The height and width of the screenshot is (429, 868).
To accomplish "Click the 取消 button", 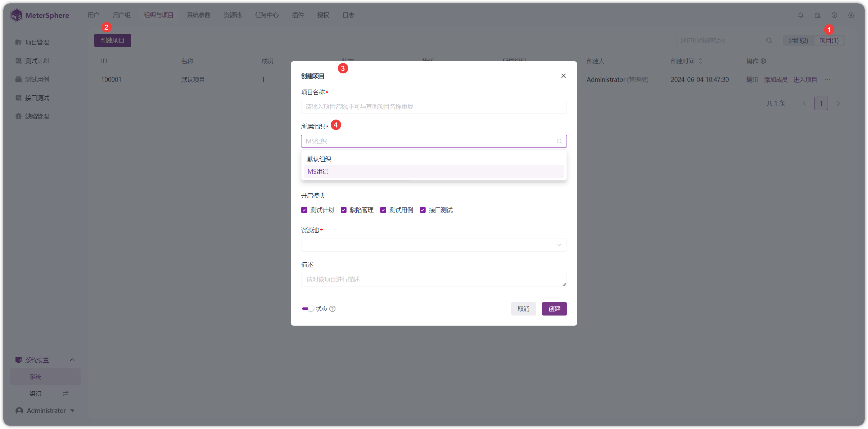I will [523, 309].
